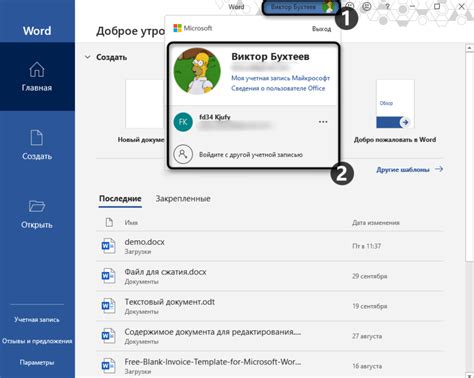Click Homer Simpson profile picture
The image size is (474, 378).
coord(197,71)
